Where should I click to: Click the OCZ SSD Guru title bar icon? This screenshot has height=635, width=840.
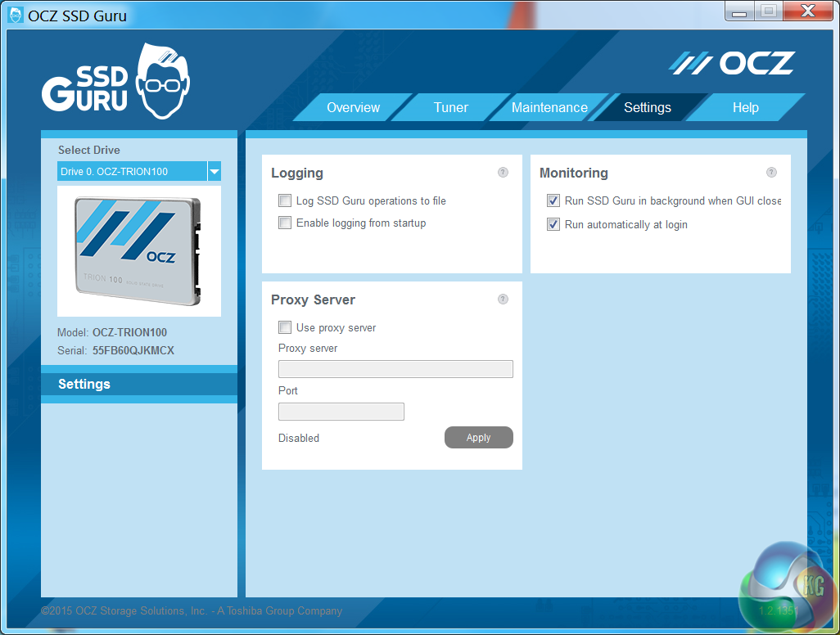point(16,15)
